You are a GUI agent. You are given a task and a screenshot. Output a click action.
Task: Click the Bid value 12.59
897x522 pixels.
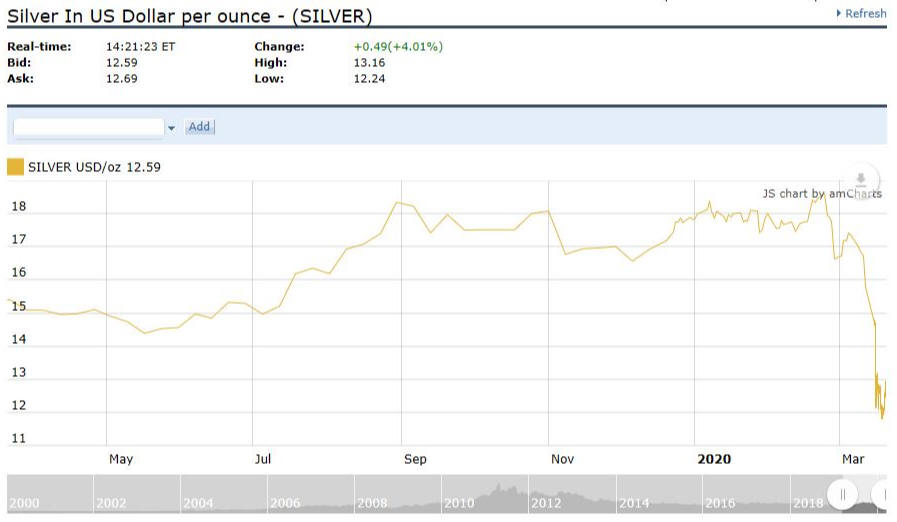(x=122, y=62)
